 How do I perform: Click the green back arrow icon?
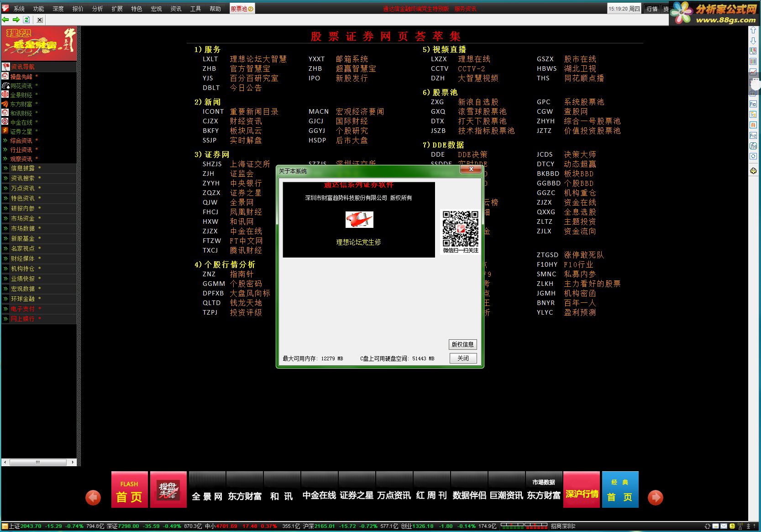pos(5,20)
